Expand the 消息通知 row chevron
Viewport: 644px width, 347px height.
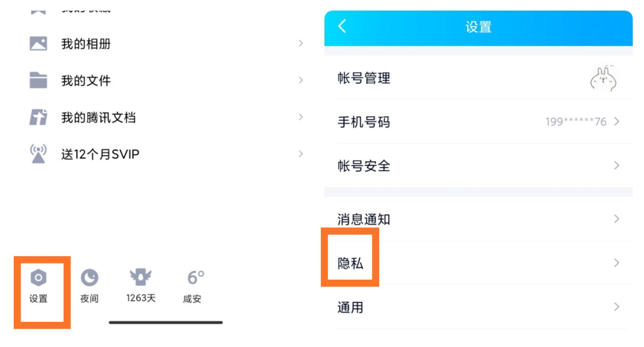coord(616,219)
